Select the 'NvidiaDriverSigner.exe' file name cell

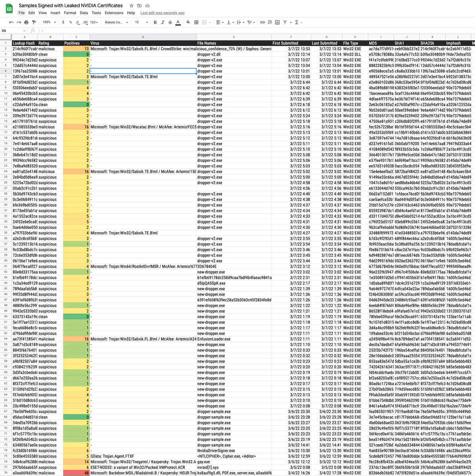(x=234, y=451)
